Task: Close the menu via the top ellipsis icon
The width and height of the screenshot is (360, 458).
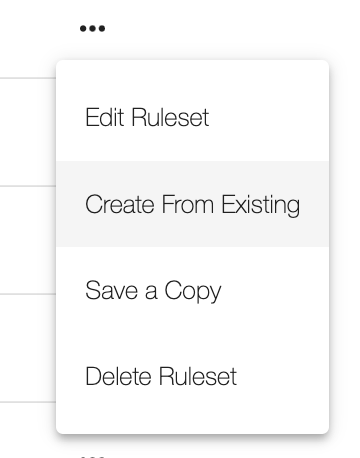Action: 92,29
